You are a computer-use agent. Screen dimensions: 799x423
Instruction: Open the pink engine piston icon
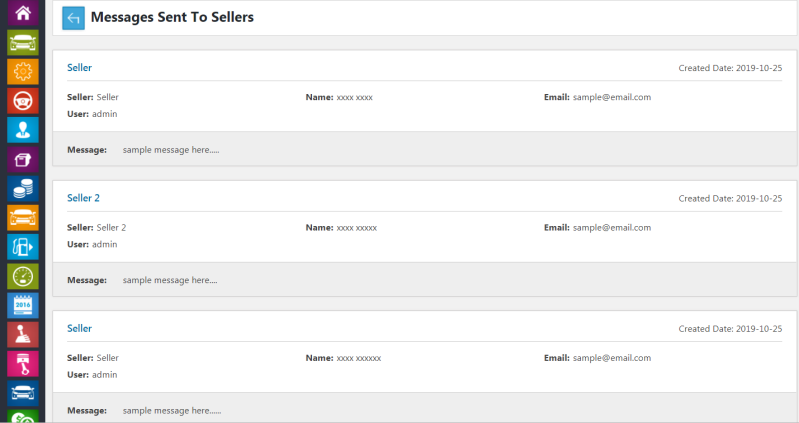tap(22, 363)
